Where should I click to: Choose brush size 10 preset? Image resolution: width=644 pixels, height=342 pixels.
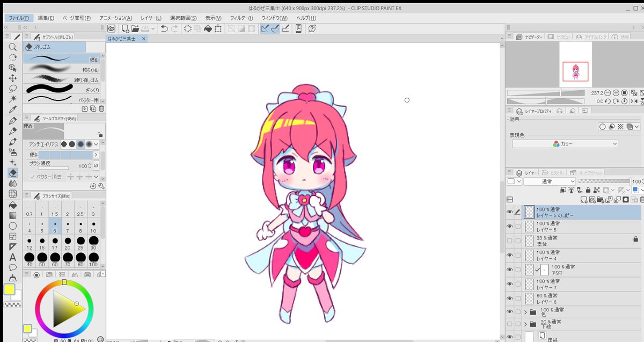coord(93,225)
